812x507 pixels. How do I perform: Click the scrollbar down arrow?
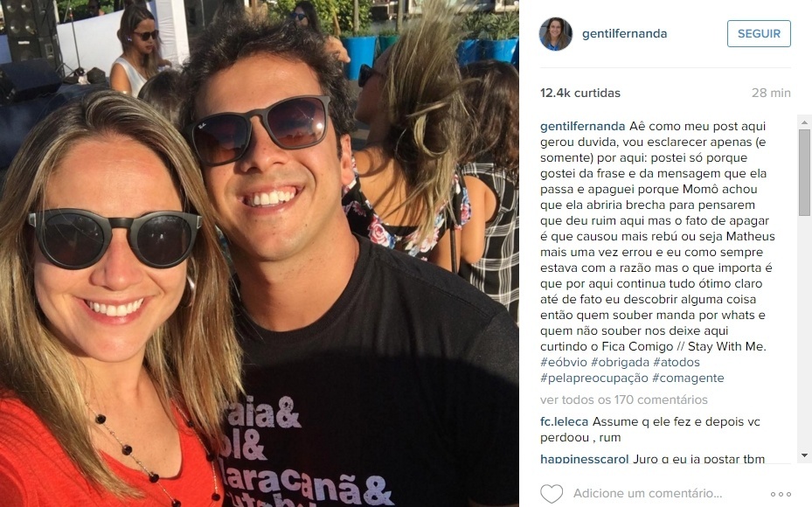(804, 455)
